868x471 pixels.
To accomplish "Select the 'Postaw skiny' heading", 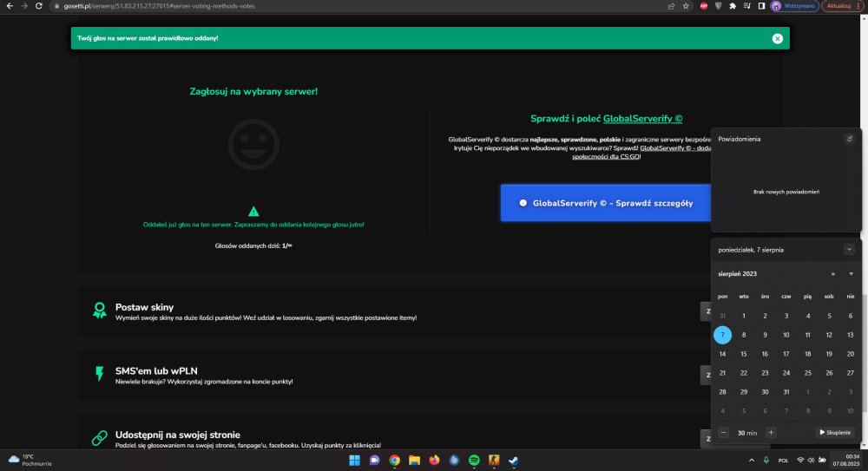I will (144, 307).
